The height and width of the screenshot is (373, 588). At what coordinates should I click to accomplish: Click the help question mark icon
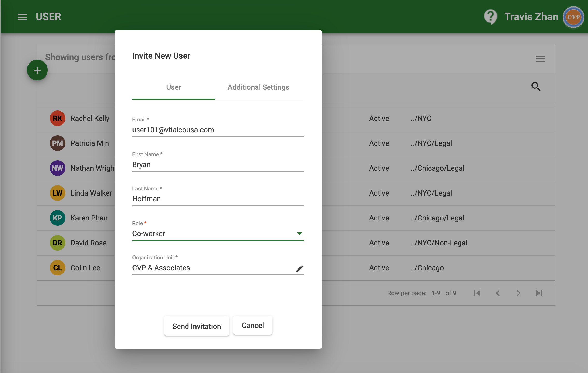point(490,17)
